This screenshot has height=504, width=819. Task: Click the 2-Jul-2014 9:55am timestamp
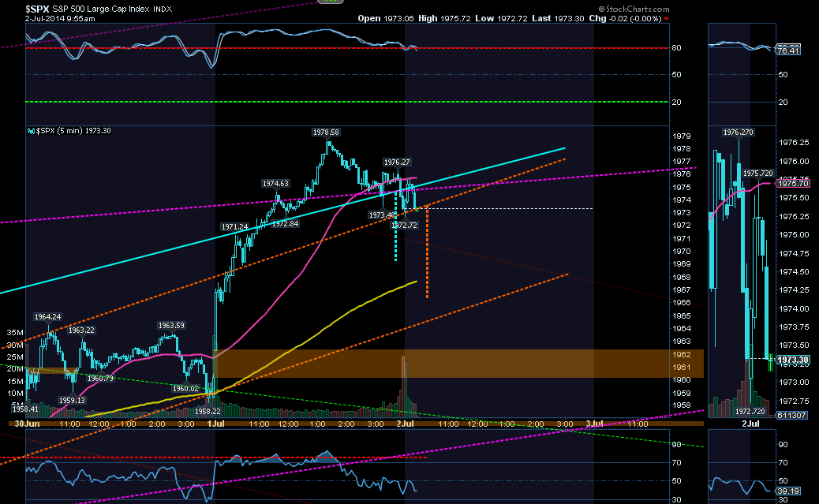pyautogui.click(x=60, y=18)
